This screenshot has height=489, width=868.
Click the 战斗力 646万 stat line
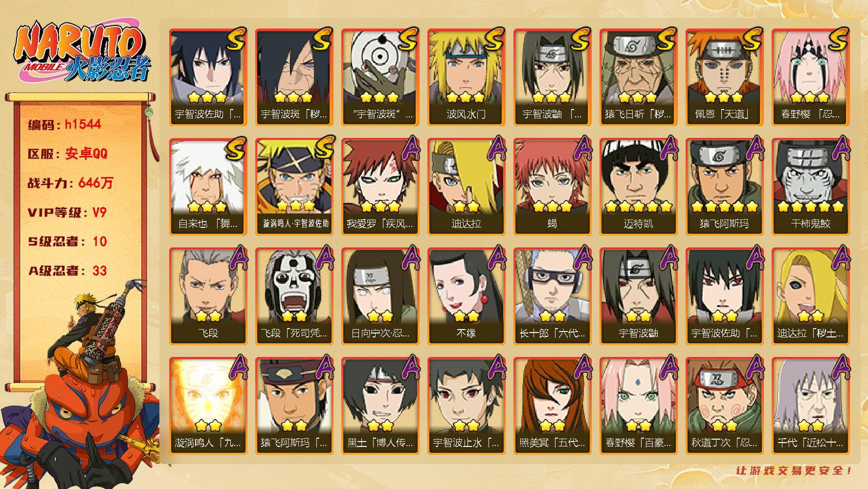pyautogui.click(x=70, y=183)
